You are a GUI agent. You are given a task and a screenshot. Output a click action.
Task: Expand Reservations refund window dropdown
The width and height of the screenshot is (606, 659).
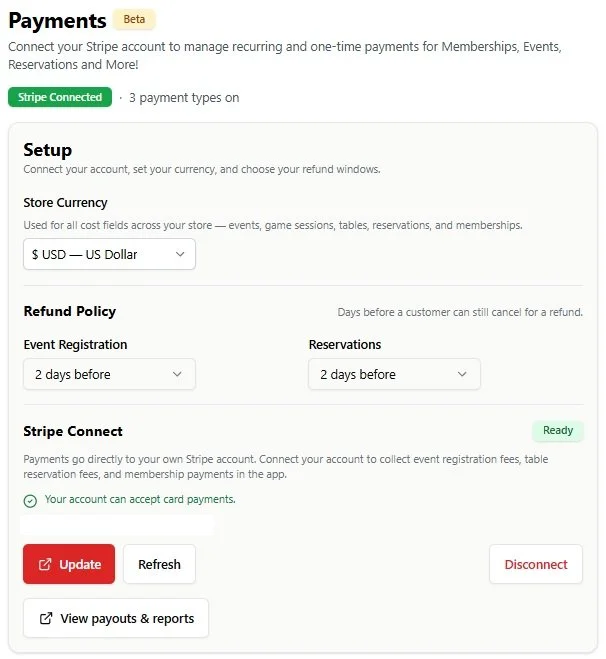pos(394,374)
